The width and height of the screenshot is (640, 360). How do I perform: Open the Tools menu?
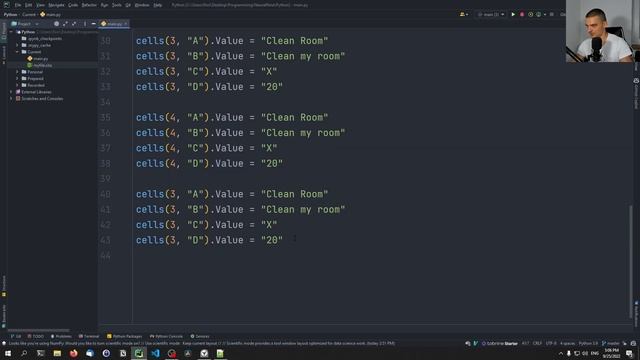(x=117, y=5)
